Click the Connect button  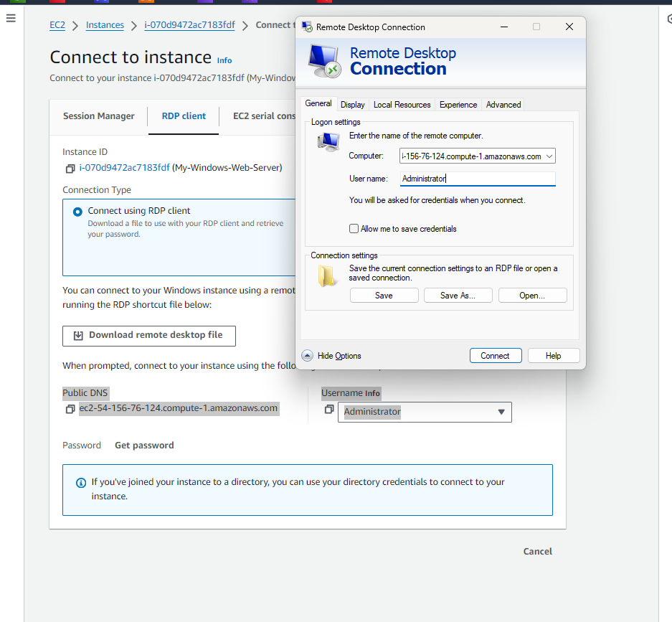click(x=495, y=355)
